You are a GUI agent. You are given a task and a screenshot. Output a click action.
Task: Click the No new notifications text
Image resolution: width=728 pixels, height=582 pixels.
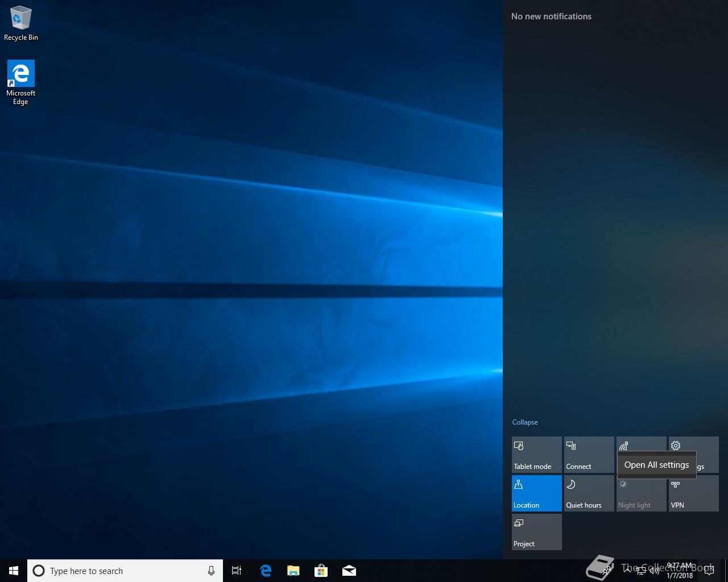click(x=551, y=16)
